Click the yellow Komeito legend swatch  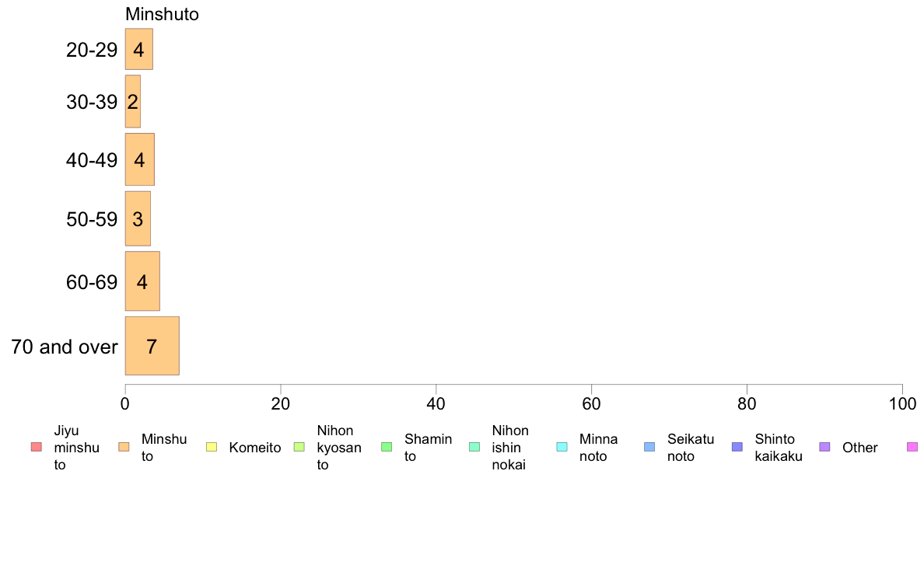(212, 447)
